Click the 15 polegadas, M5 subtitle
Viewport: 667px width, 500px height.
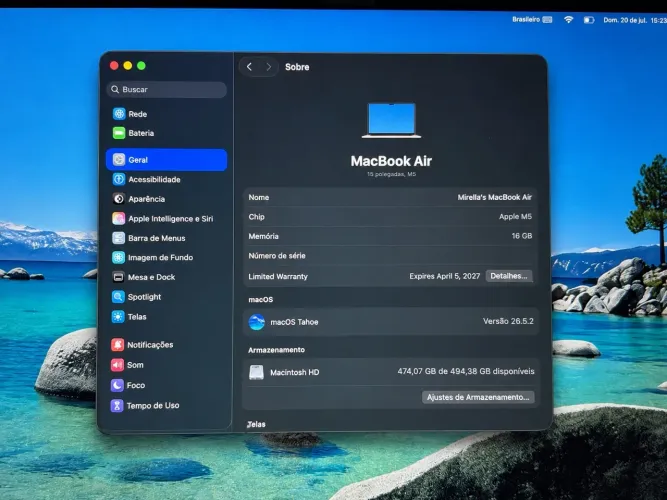391,174
